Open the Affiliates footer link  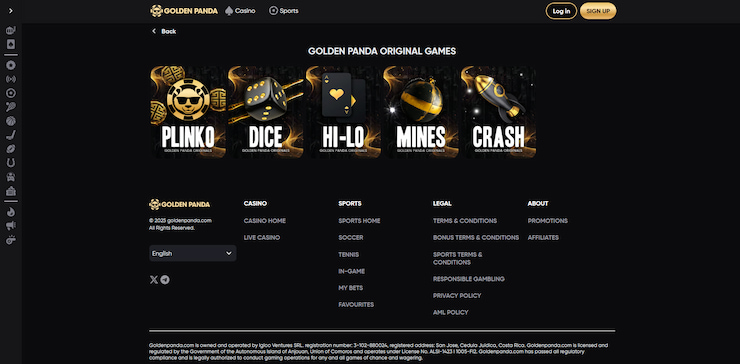click(x=543, y=237)
